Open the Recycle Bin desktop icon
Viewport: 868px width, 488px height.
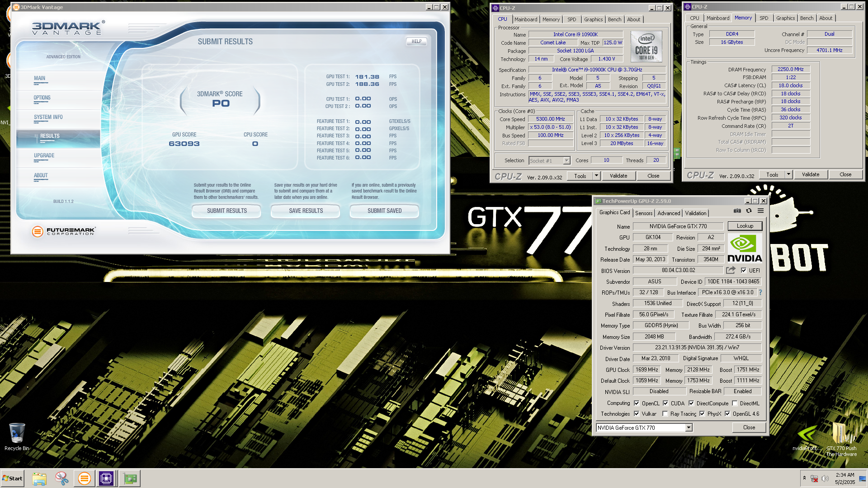pos(17,436)
